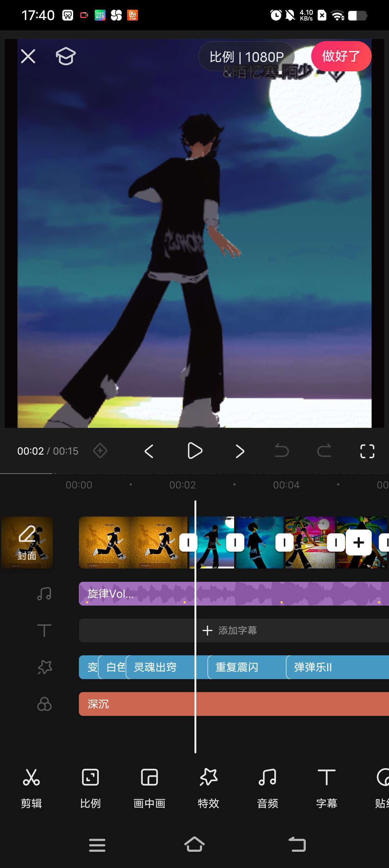Add a clip with the plus button
The image size is (389, 868).
coord(359,542)
